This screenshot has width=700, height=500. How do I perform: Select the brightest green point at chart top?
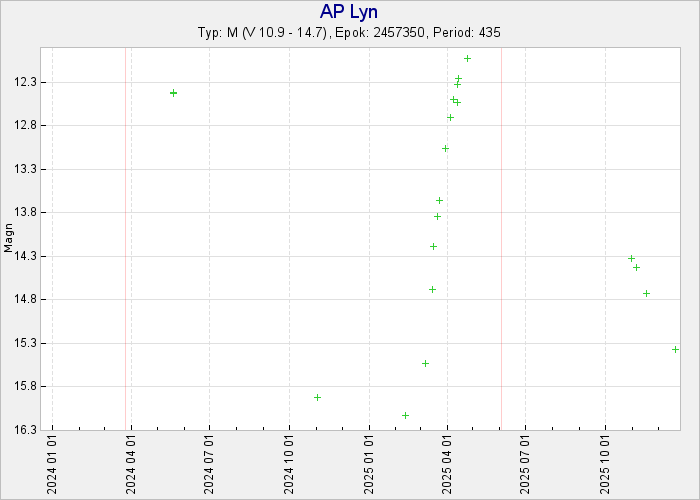pyautogui.click(x=467, y=59)
